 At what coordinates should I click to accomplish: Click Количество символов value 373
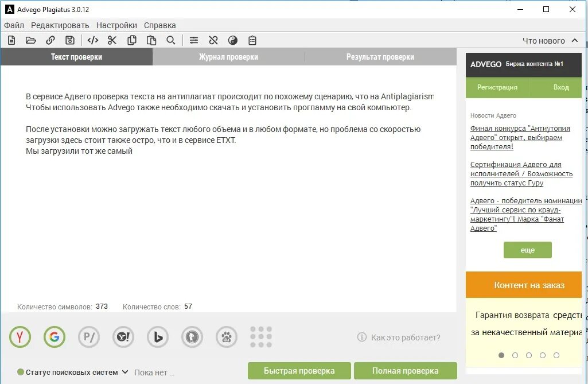[x=102, y=307]
